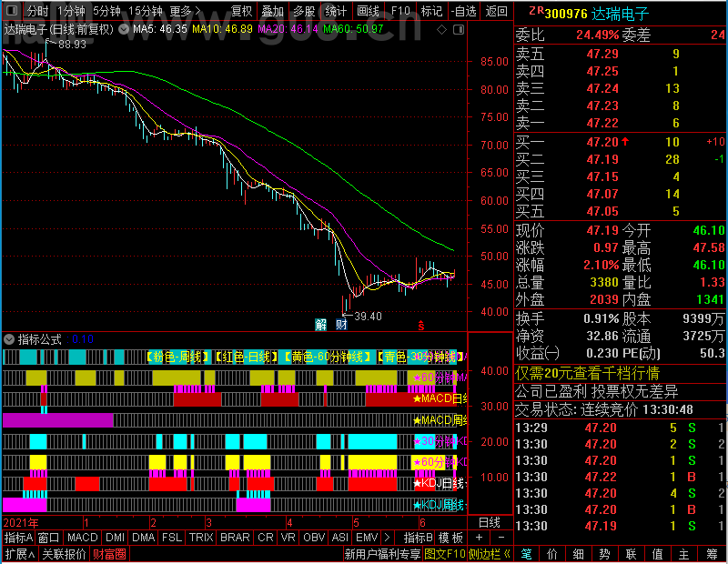728x564 pixels.
Task: Click the window layout icon at top-left
Action: click(12, 10)
